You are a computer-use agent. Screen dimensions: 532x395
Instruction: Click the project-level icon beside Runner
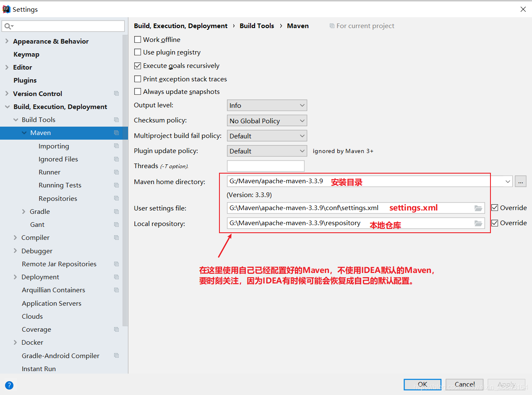(x=116, y=172)
